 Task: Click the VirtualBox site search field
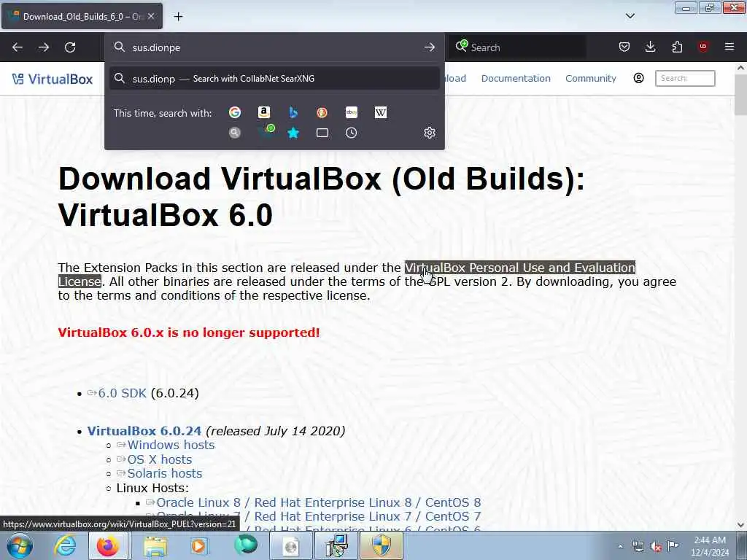click(685, 78)
